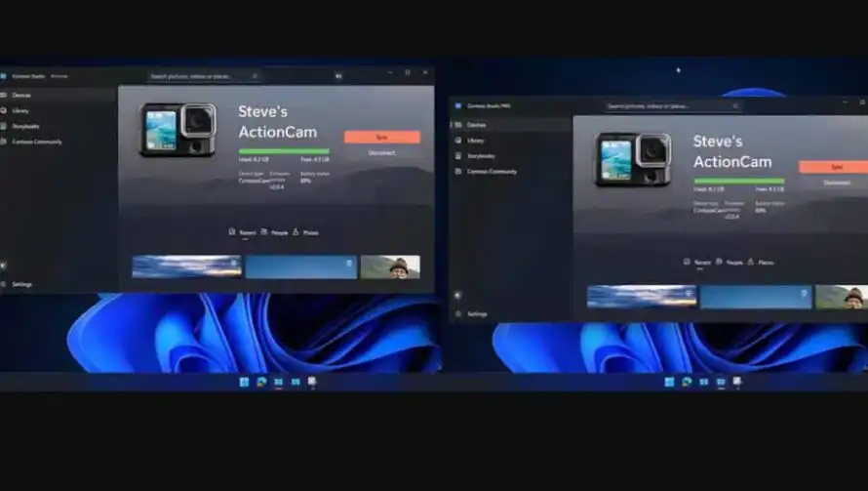Open Library in the left Contoso Studio window
The image size is (868, 491).
pos(20,110)
